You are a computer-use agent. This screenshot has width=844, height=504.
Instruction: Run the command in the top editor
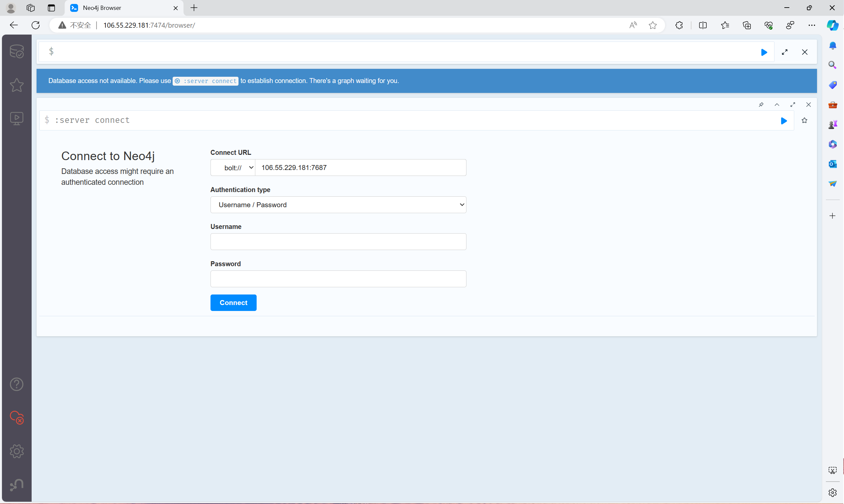pos(764,52)
